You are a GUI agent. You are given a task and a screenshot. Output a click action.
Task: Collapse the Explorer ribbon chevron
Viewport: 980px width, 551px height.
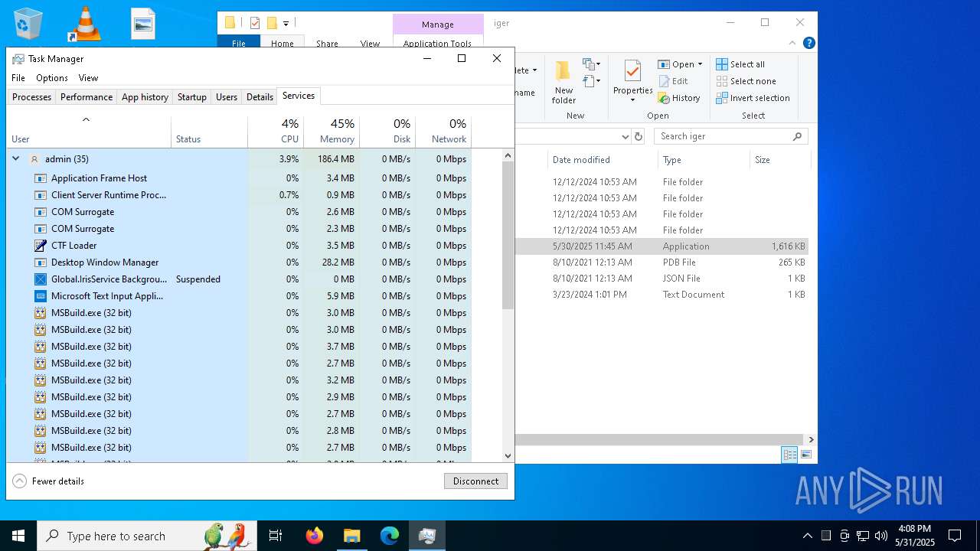click(x=793, y=44)
